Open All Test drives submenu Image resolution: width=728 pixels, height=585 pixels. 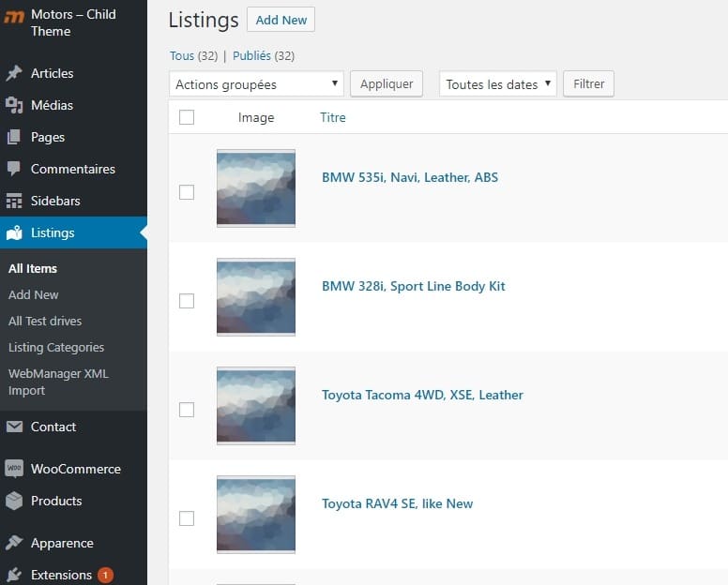(x=45, y=321)
